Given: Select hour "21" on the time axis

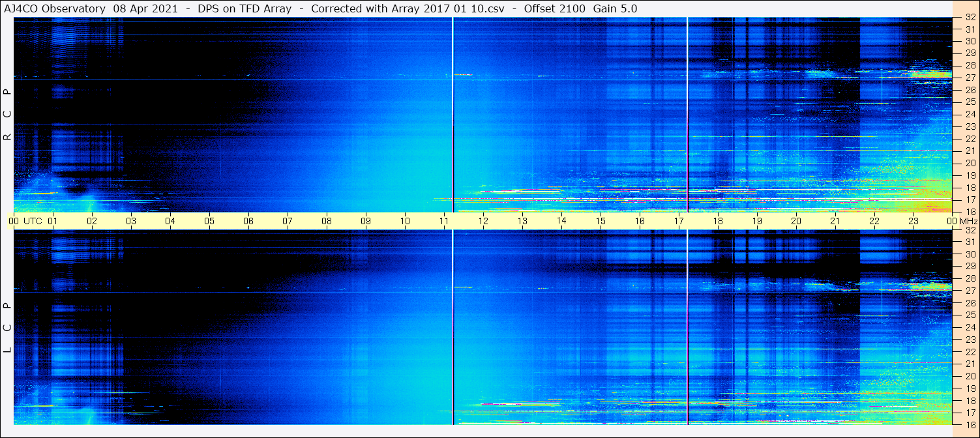Looking at the screenshot, I should coord(835,221).
